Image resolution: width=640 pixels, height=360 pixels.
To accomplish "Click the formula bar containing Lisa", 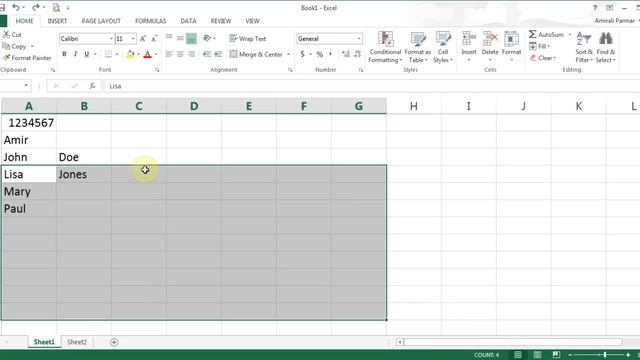I will pos(371,86).
